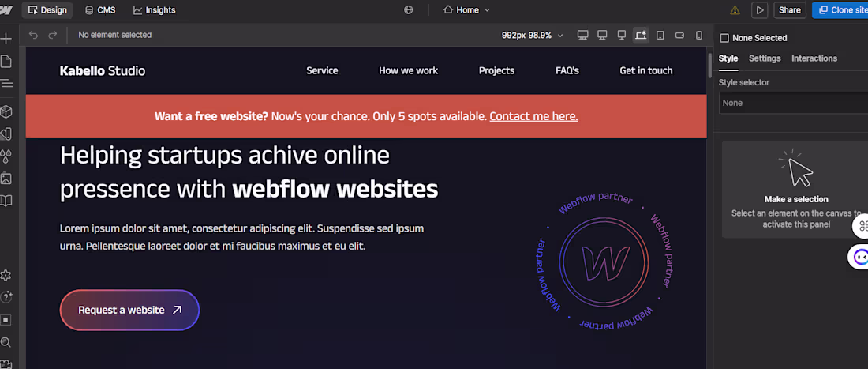Viewport: 868px width, 369px height.
Task: Select the Webflow partner circular badge
Action: click(x=604, y=262)
